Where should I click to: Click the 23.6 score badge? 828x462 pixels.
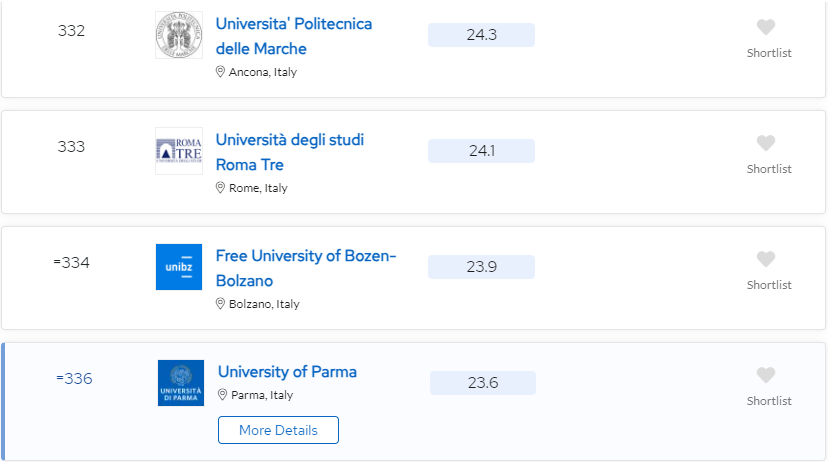(x=483, y=383)
